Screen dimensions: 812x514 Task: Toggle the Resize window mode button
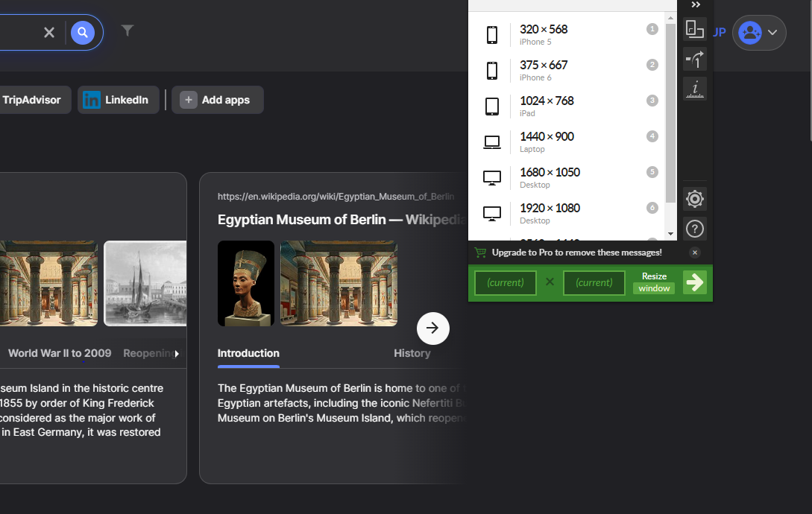click(654, 282)
